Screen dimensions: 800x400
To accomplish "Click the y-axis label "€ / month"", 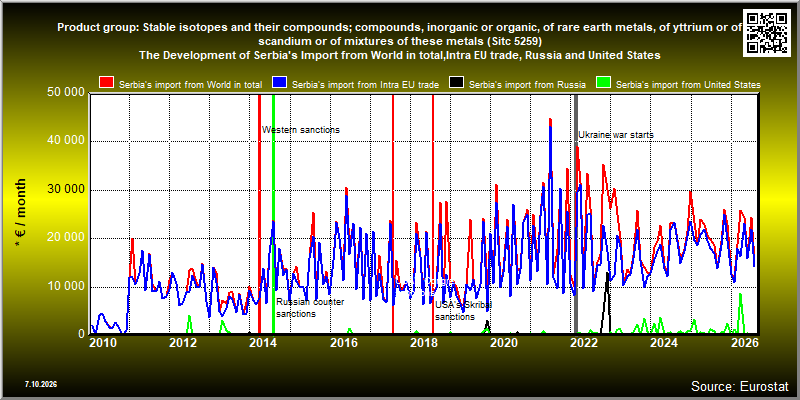I will coord(20,213).
